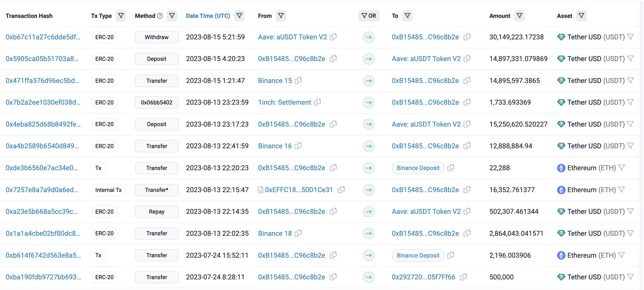644x290 pixels.
Task: Toggle the OR filter between From and To
Action: point(369,16)
